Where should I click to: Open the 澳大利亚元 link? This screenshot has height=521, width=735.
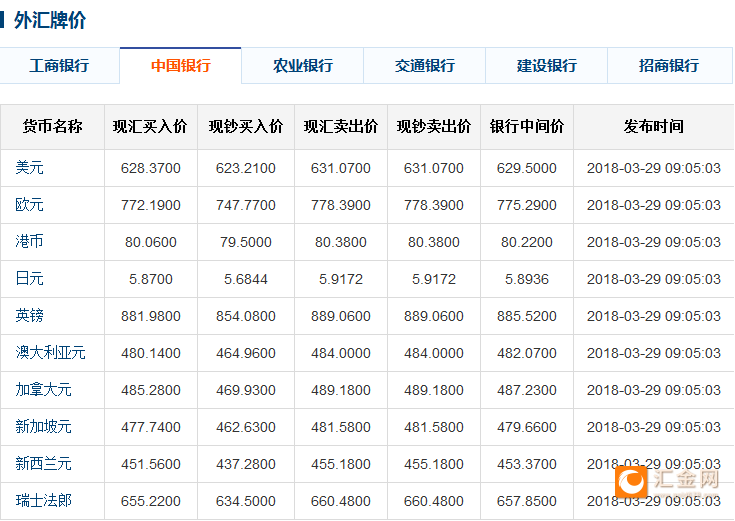coord(50,353)
